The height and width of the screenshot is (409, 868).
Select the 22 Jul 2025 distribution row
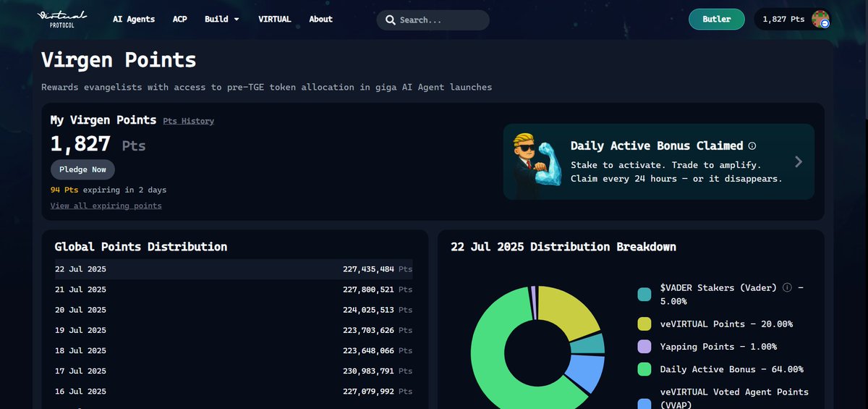point(234,269)
